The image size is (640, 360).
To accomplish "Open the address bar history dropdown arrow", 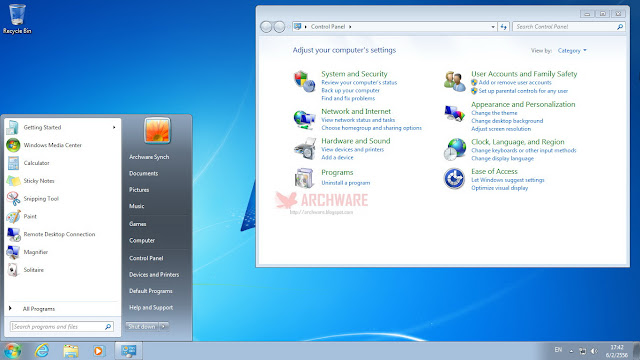I will coord(493,27).
